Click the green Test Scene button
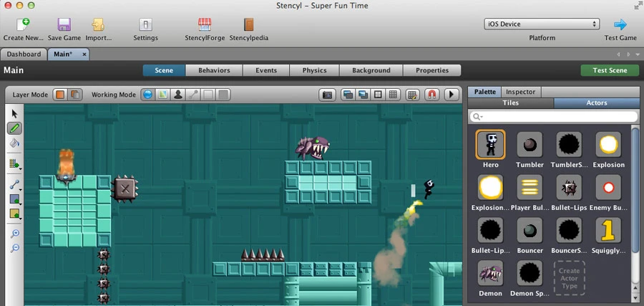Image resolution: width=644 pixels, height=306 pixels. [610, 70]
